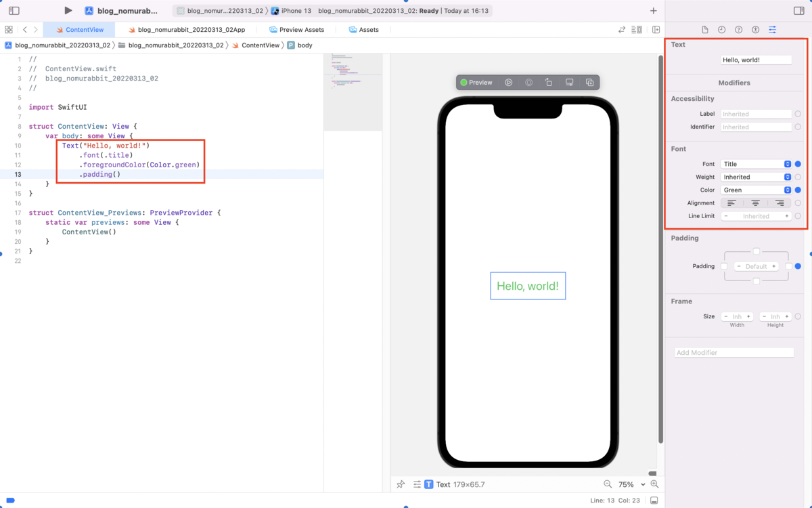Viewport: 812px width, 508px height.
Task: Click the Add Modifier field
Action: pyautogui.click(x=734, y=352)
